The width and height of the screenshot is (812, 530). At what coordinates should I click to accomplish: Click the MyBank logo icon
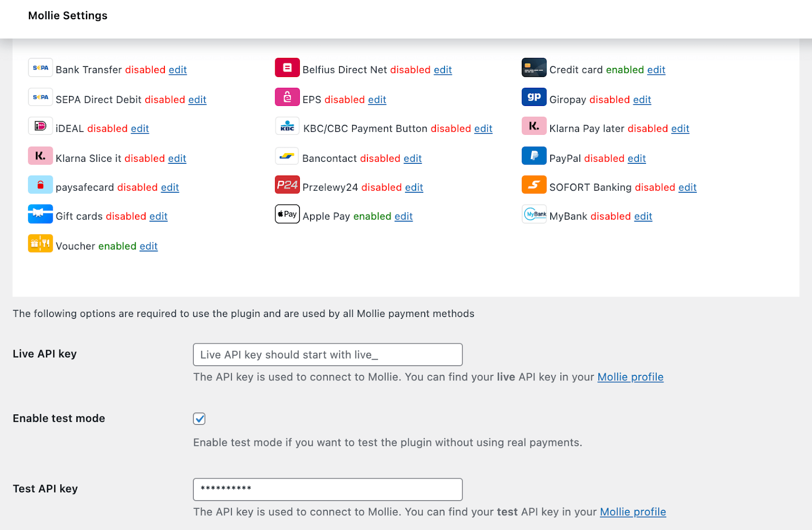pyautogui.click(x=534, y=214)
